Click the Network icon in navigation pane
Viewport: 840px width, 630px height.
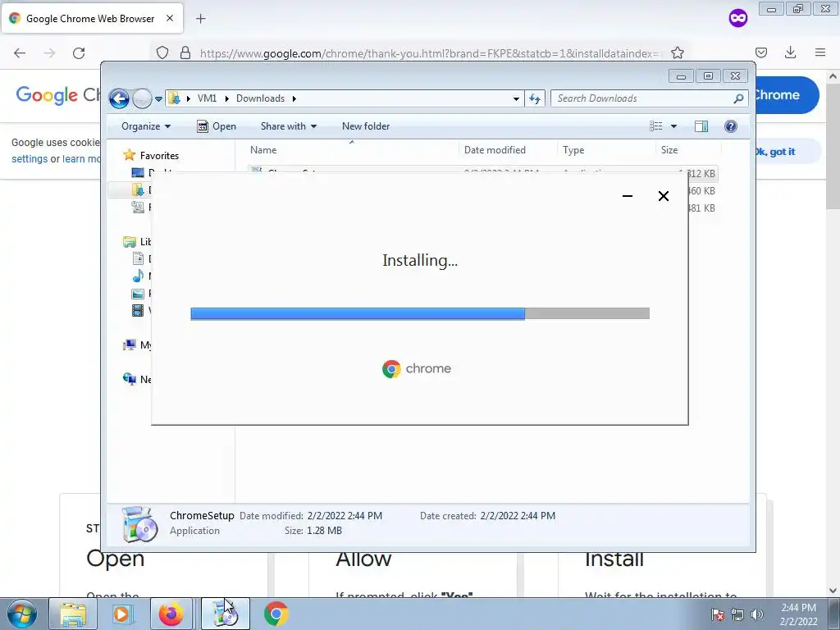(x=129, y=379)
